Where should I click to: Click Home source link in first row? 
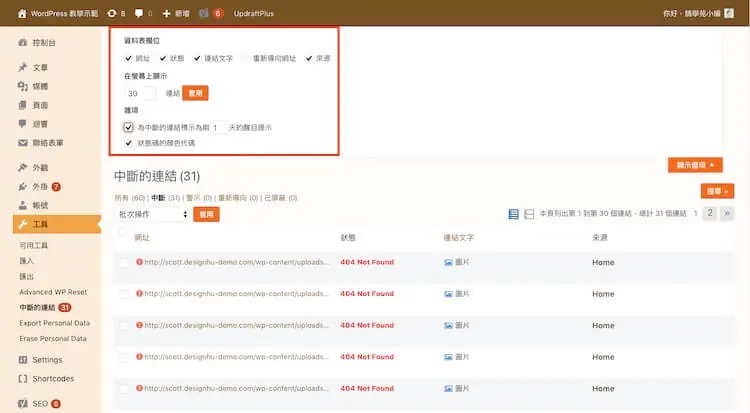click(603, 262)
